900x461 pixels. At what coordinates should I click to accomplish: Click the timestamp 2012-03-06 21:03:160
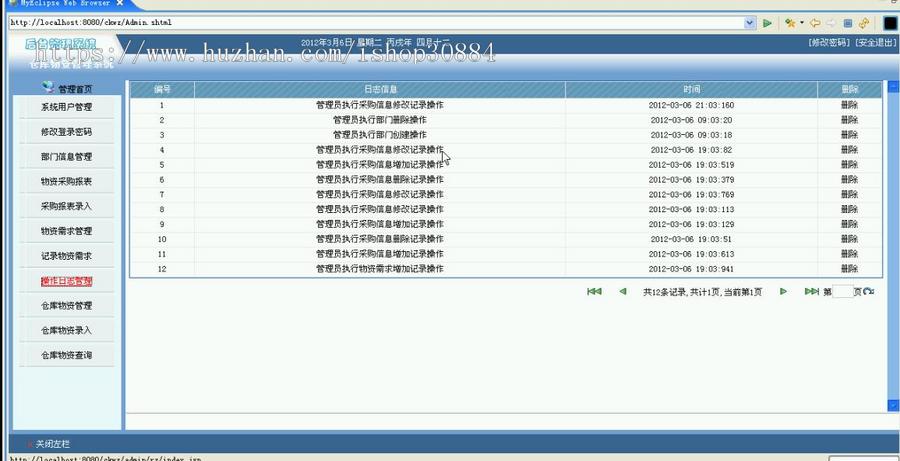tap(692, 105)
